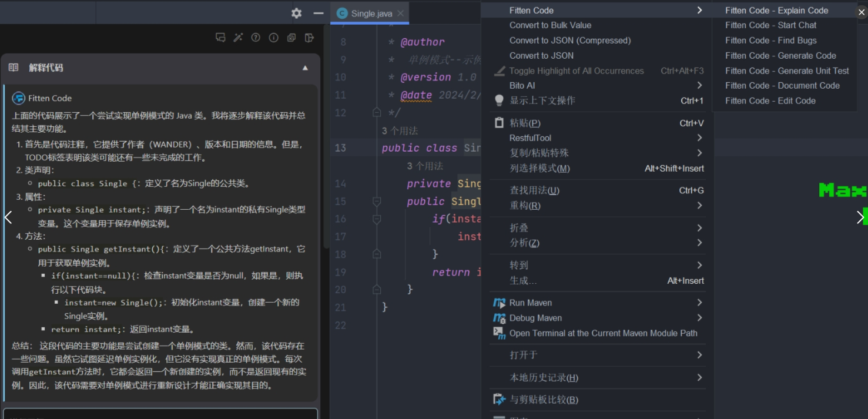View info using the circled-i icon

pyautogui.click(x=273, y=38)
